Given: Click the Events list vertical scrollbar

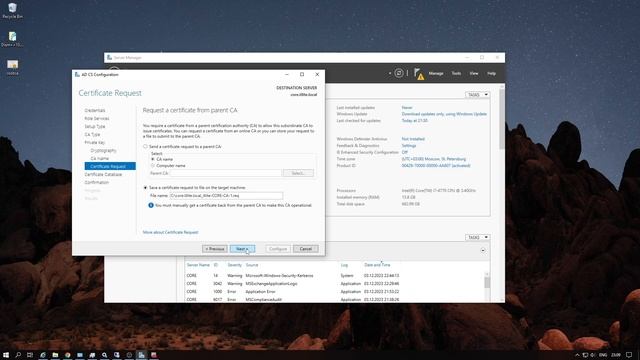Looking at the screenshot, I should (487, 282).
